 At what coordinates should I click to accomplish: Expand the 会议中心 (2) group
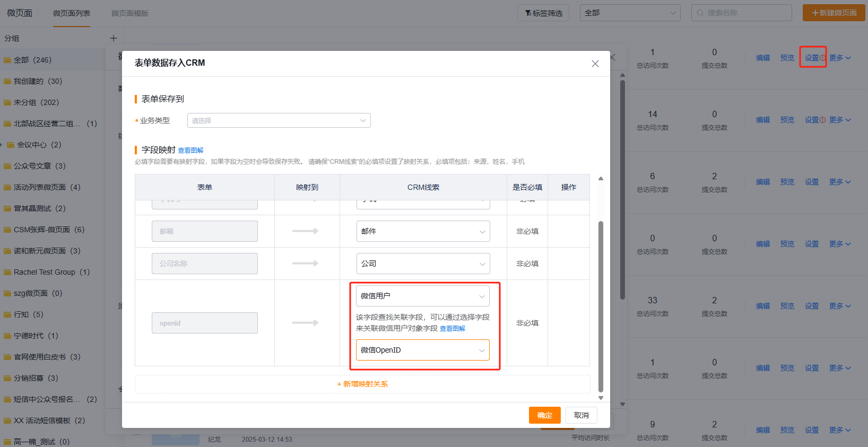coord(2,145)
